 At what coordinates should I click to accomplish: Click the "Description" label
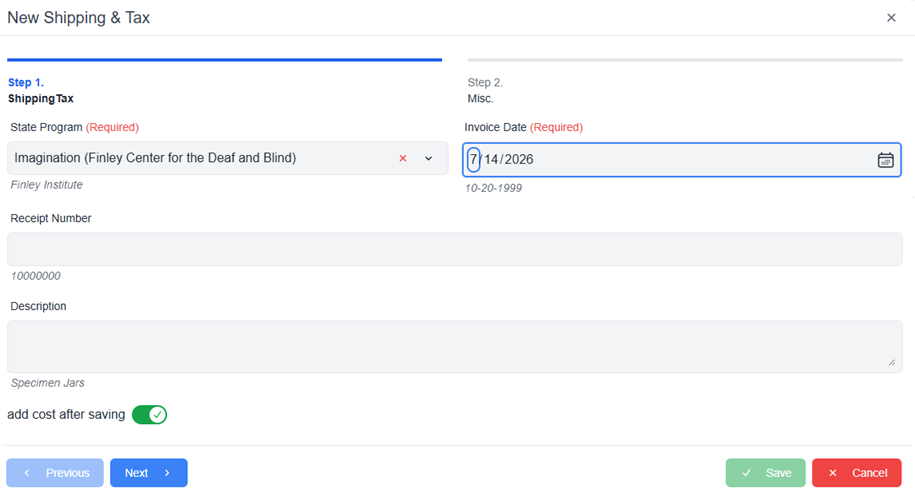[x=39, y=306]
